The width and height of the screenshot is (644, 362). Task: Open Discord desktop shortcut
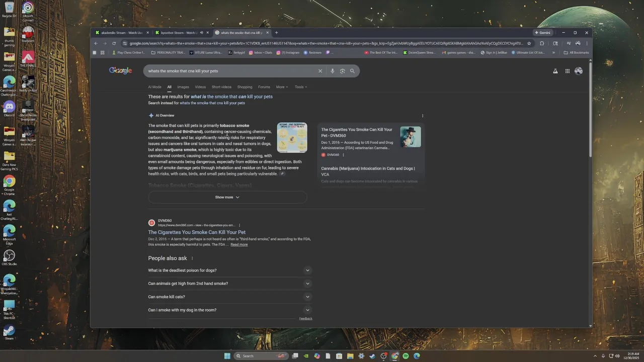pos(9,109)
